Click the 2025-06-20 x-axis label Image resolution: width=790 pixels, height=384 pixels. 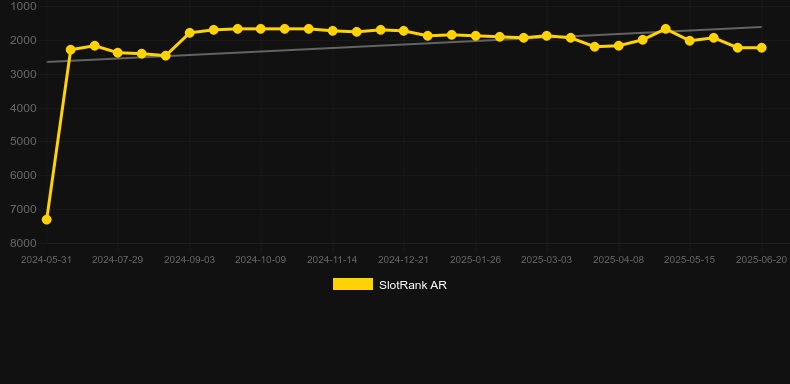[761, 260]
